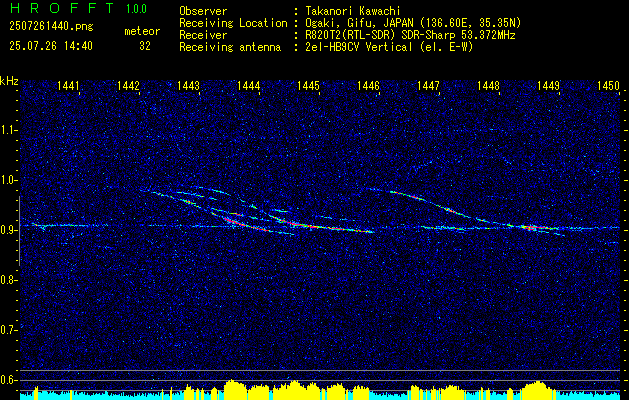Click the 1444 time axis marker

(249, 85)
